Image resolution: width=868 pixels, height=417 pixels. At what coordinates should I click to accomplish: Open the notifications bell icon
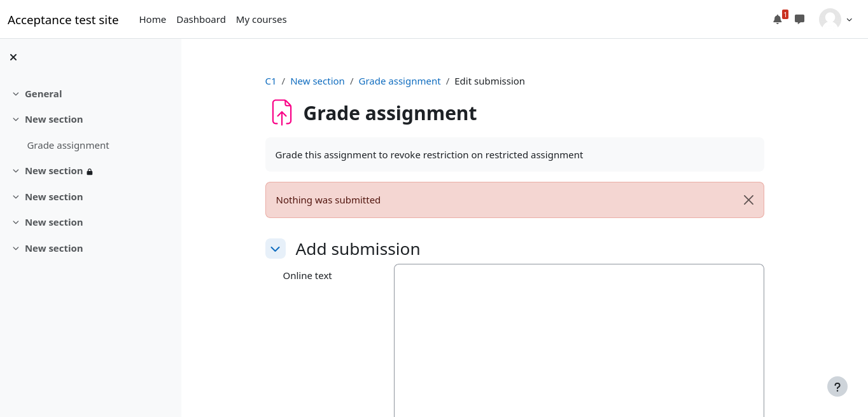[x=777, y=20]
